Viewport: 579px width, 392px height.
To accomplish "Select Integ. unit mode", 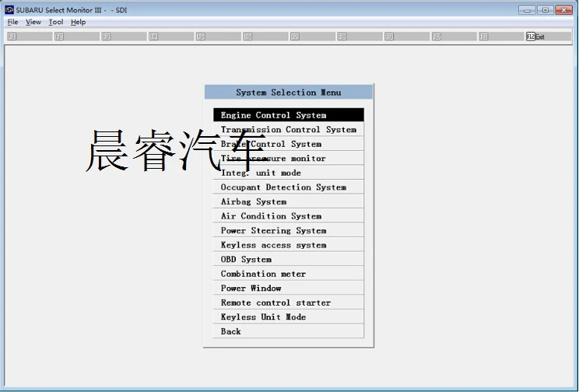I will click(289, 173).
